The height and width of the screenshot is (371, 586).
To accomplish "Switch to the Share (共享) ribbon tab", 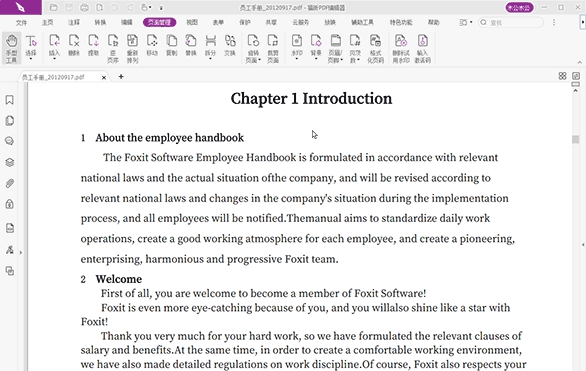I will (271, 22).
